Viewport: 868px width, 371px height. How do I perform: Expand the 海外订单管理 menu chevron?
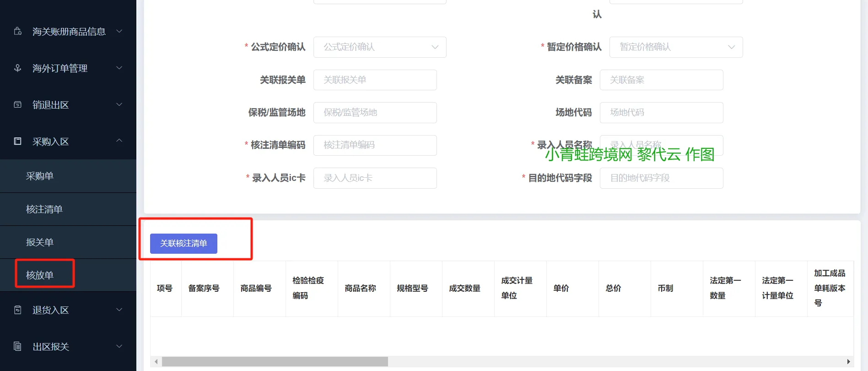[119, 68]
